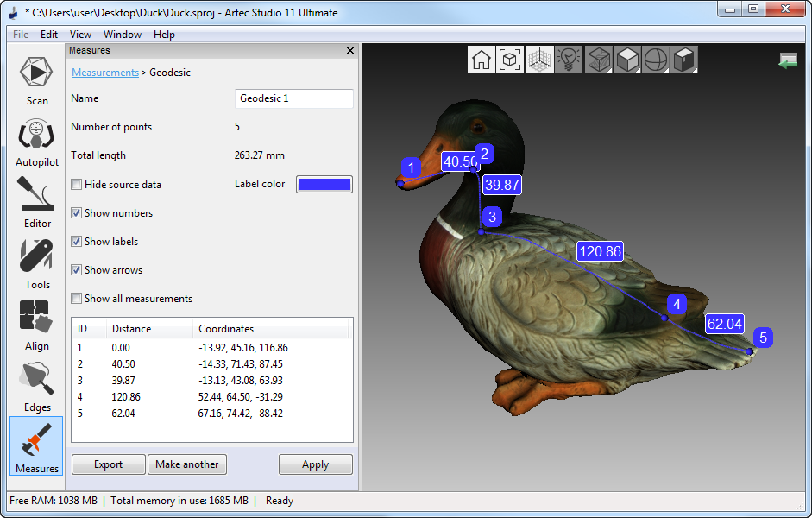
Task: Select the shaded cube view icon
Action: coord(684,60)
